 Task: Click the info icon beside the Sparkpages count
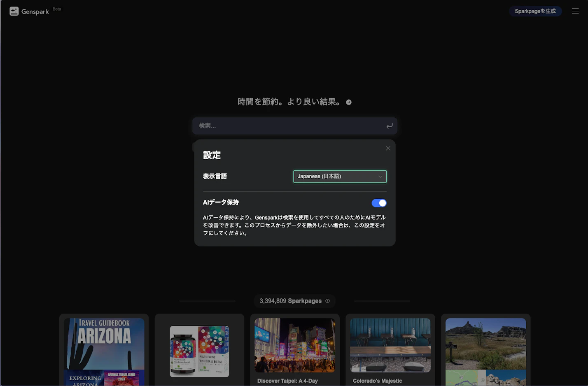pyautogui.click(x=327, y=301)
